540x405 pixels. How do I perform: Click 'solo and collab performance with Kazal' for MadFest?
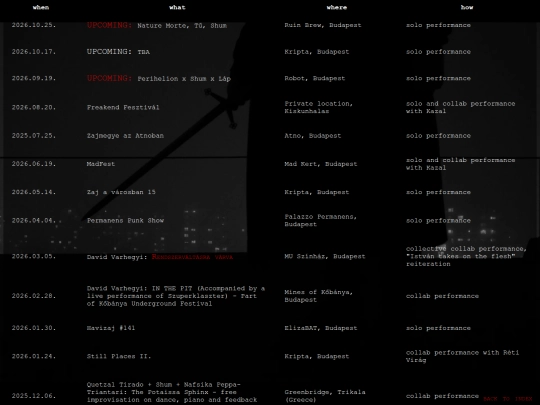pyautogui.click(x=461, y=164)
